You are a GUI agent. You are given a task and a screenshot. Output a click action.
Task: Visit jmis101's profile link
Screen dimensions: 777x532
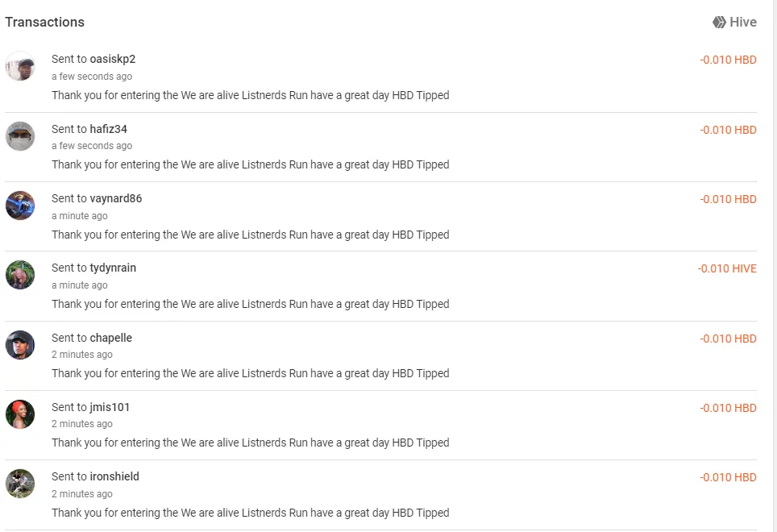(x=110, y=407)
